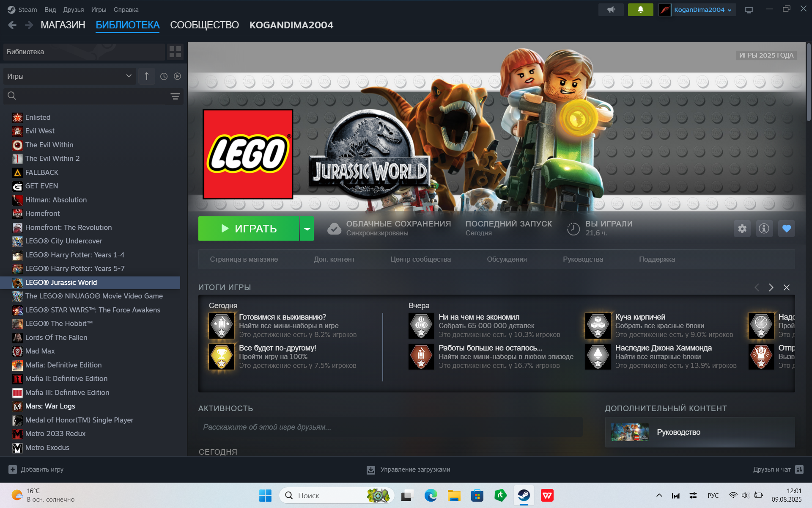Open 'Работы больше не осталось' achievement icon

click(421, 356)
